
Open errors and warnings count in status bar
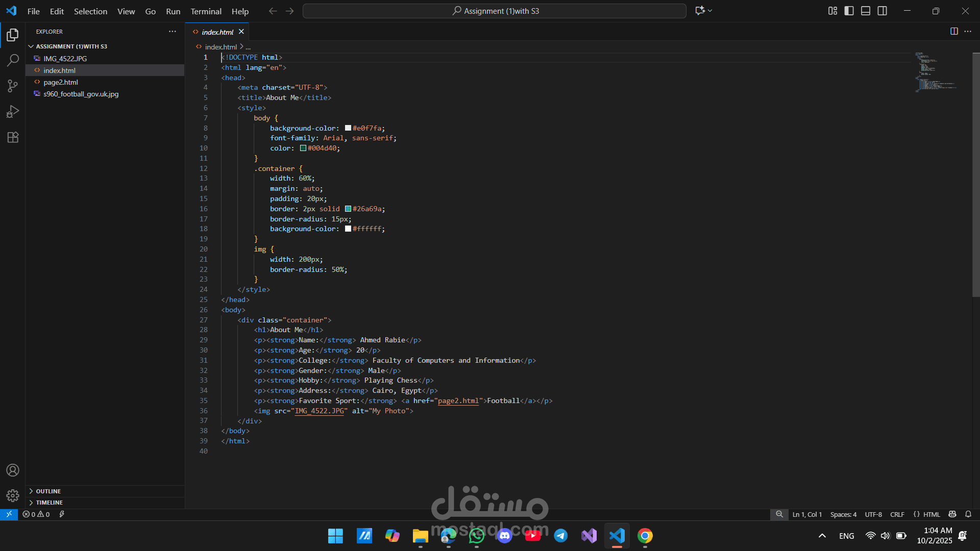pyautogui.click(x=36, y=514)
